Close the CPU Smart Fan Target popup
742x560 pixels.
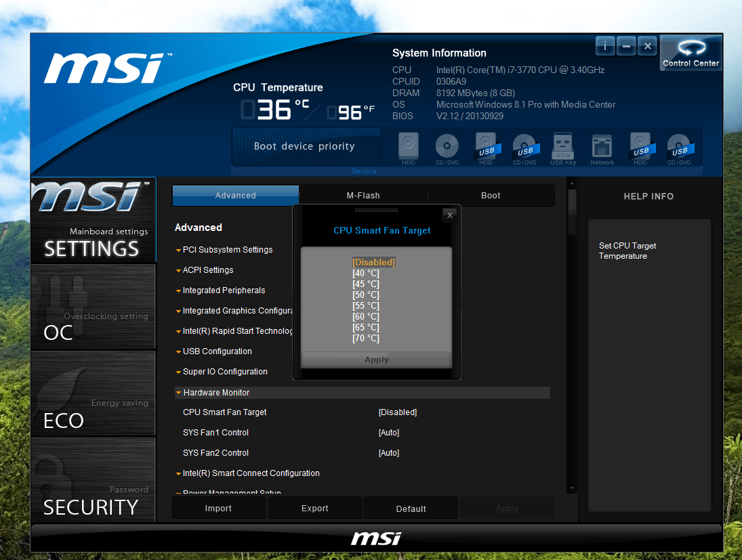point(449,215)
